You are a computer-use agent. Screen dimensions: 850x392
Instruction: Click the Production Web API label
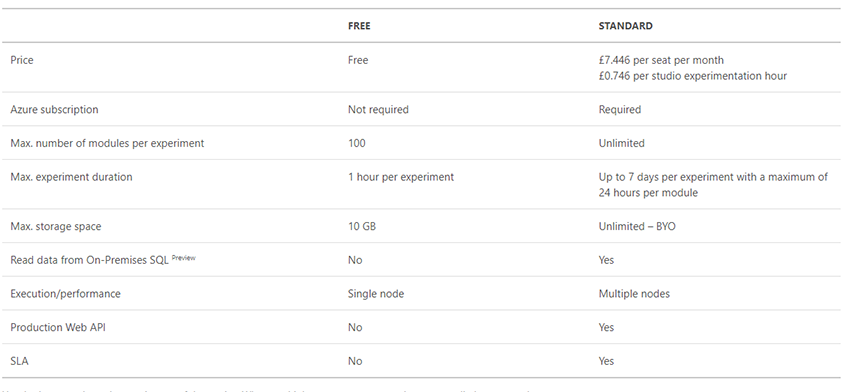pyautogui.click(x=58, y=327)
